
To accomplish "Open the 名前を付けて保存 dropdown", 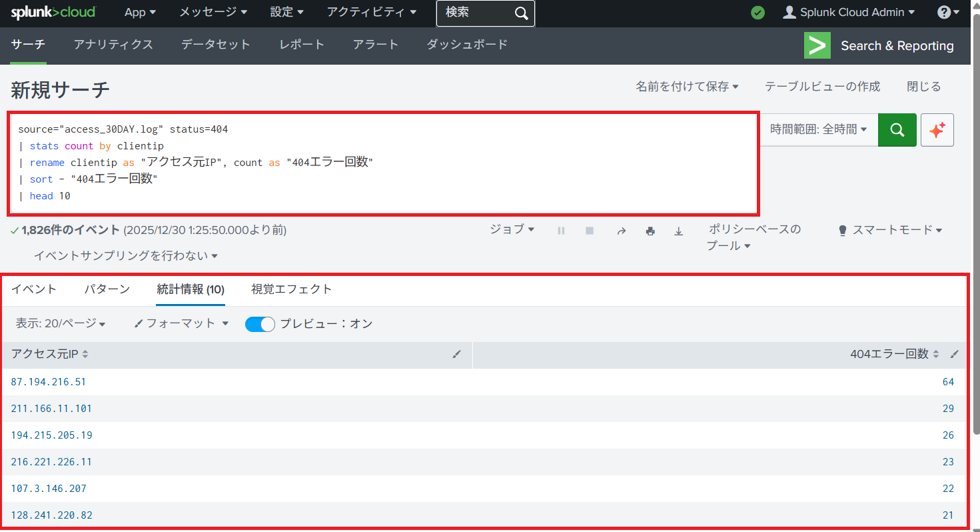I will point(687,87).
